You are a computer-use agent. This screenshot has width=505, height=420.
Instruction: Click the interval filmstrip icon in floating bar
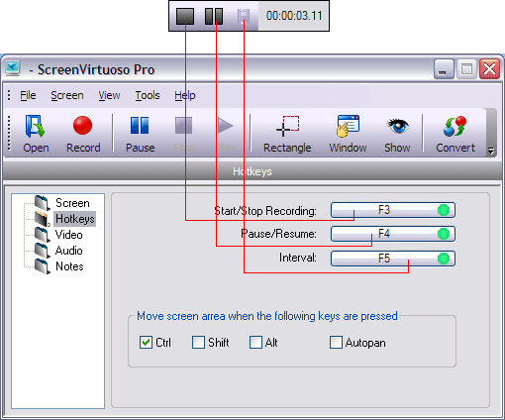point(244,16)
